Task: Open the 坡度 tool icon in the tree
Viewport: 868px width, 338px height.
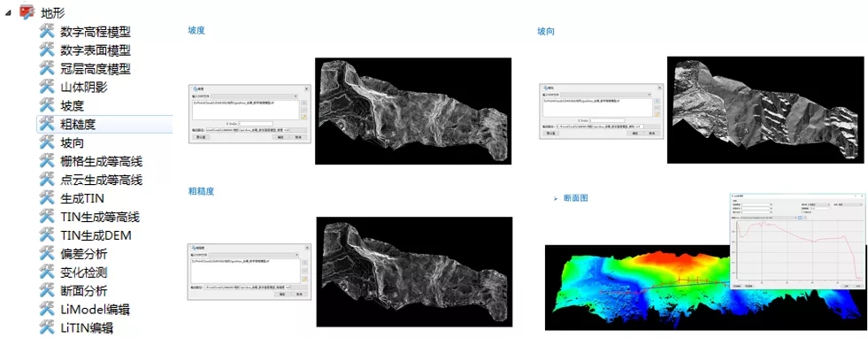Action: coord(47,105)
